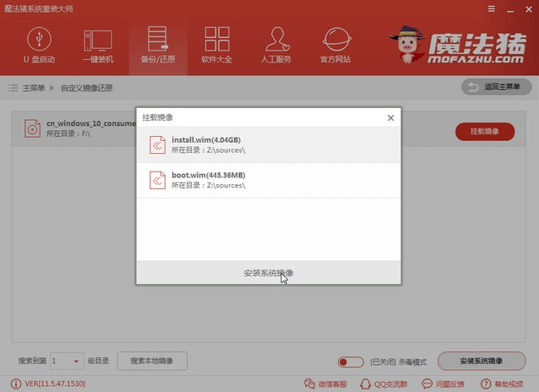Toggle the 杀毒模式 antivirus mode switch
This screenshot has width=539, height=392.
click(x=350, y=362)
